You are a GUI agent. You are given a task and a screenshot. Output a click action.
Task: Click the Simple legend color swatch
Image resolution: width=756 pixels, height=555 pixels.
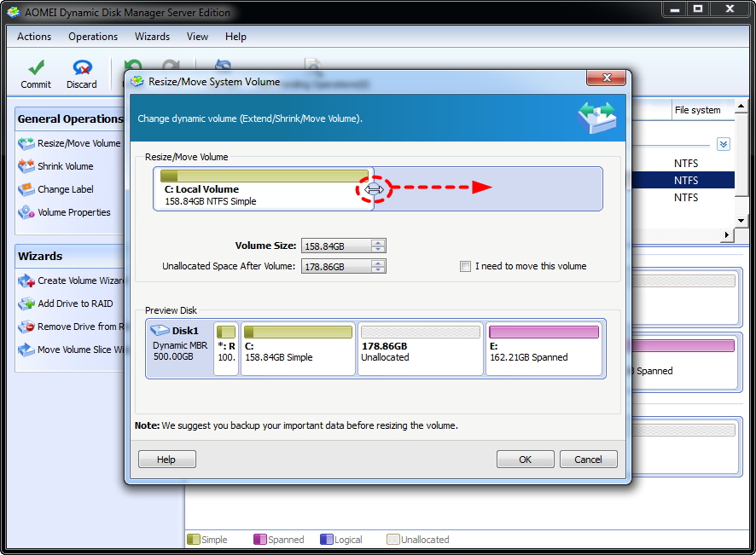(194, 539)
